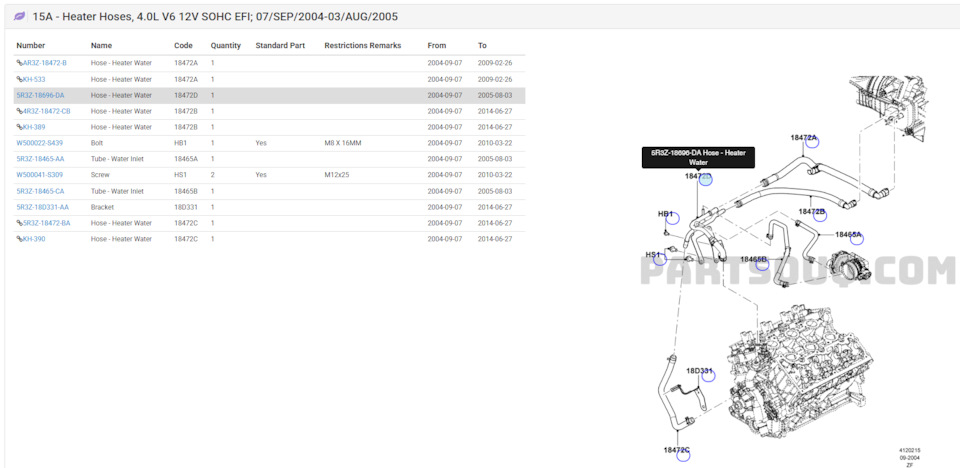Click the highlighted 18472D marker under the tooltip

(706, 179)
